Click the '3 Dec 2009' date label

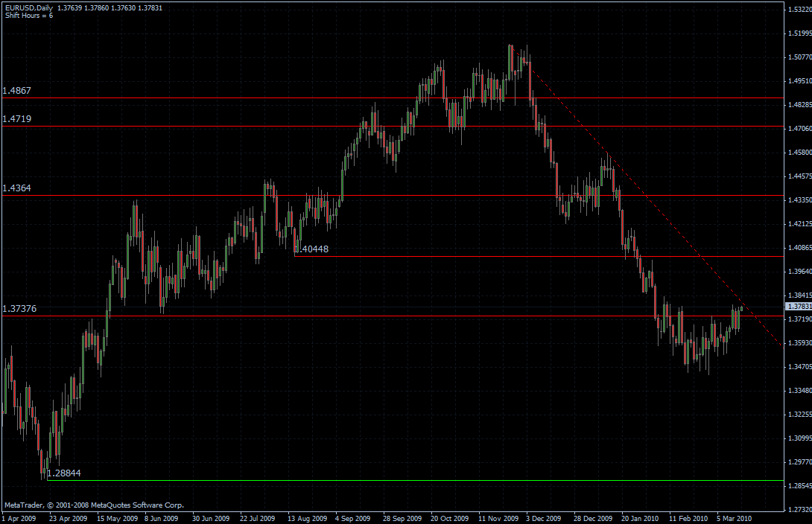tap(544, 518)
